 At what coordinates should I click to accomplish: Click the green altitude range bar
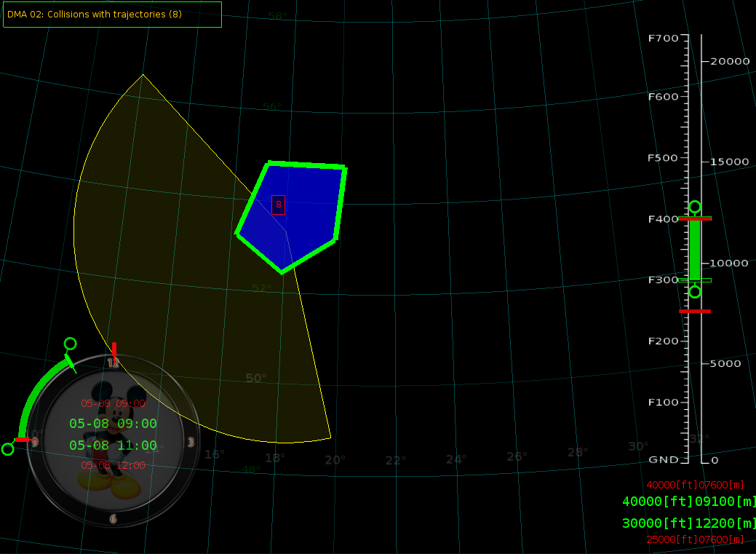coord(695,250)
